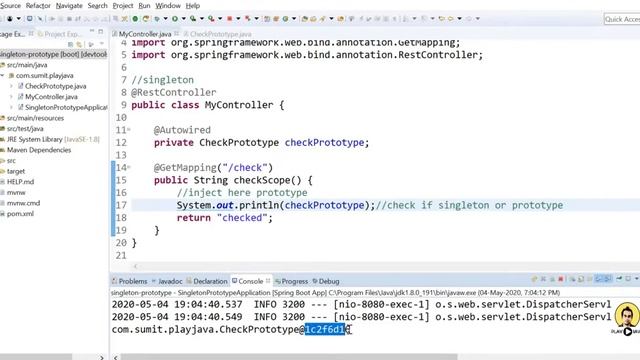640x360 pixels.
Task: Open the External Tools dropdown arrow
Action: [220, 19]
